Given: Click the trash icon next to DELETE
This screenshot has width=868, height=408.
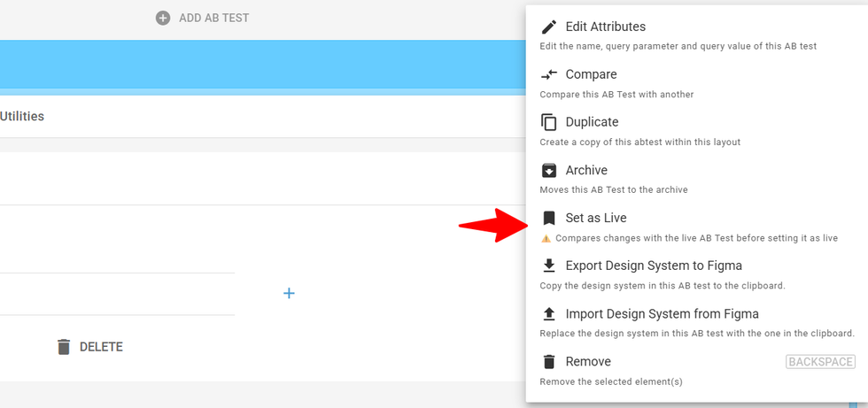Looking at the screenshot, I should tap(64, 347).
